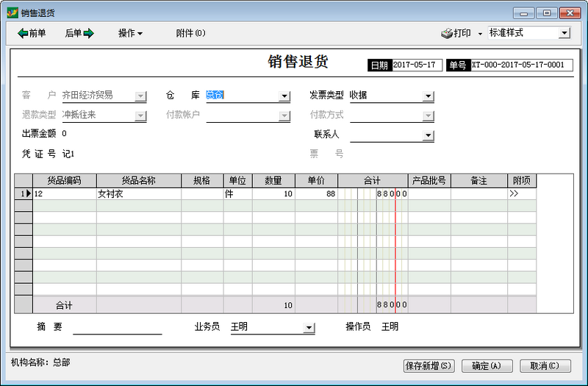
Task: Click the 货品编码 column header
Action: tap(65, 181)
